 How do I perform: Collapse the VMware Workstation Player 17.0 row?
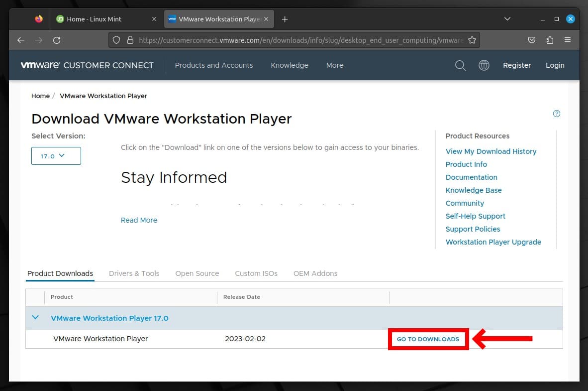[35, 317]
